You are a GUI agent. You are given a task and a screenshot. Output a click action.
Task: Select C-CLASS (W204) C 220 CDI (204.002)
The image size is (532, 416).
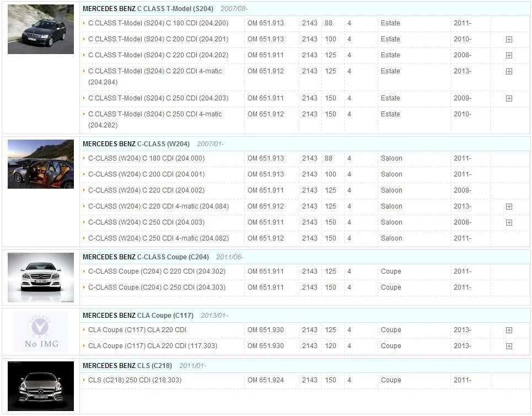pos(146,190)
